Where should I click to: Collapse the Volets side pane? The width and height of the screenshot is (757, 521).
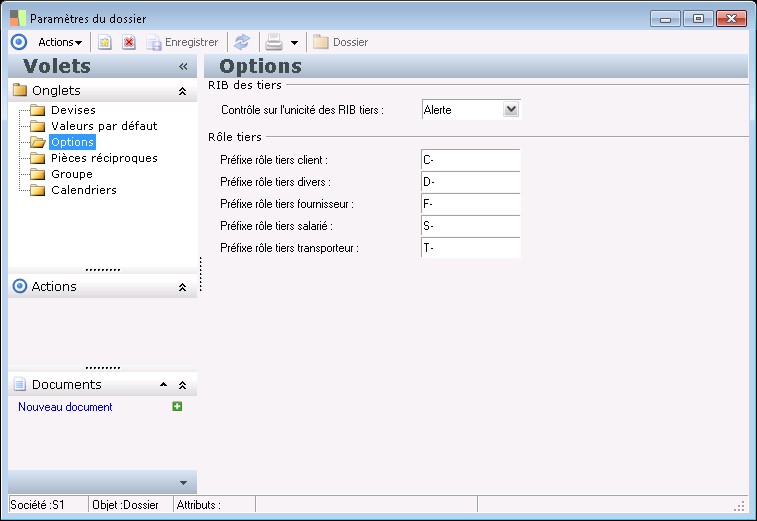tap(183, 67)
